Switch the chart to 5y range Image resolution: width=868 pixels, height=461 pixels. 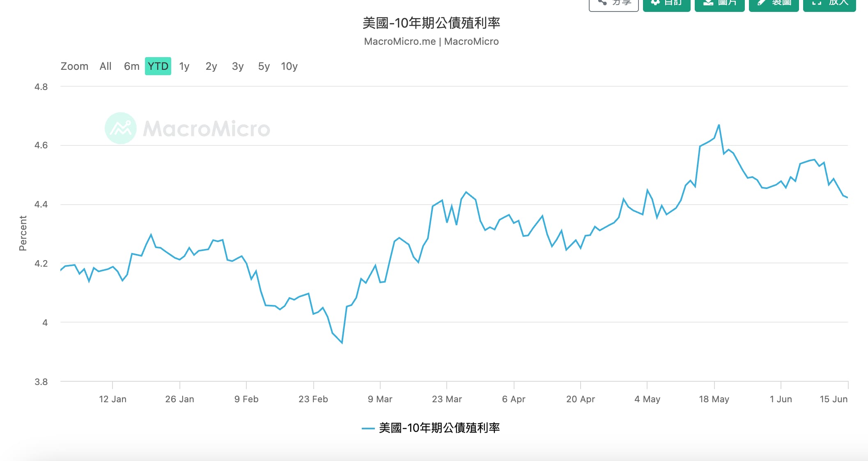264,66
